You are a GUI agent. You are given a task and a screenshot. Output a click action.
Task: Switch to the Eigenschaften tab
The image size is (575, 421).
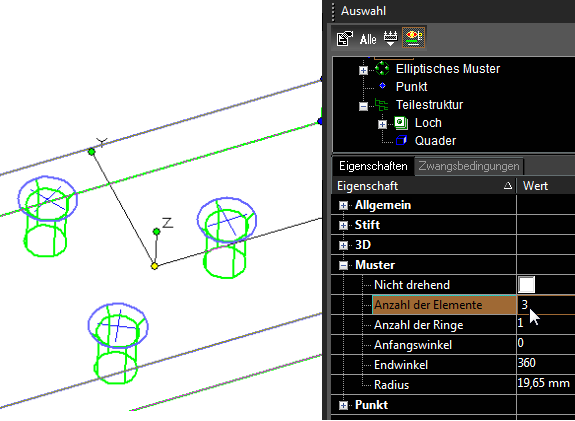coord(373,166)
